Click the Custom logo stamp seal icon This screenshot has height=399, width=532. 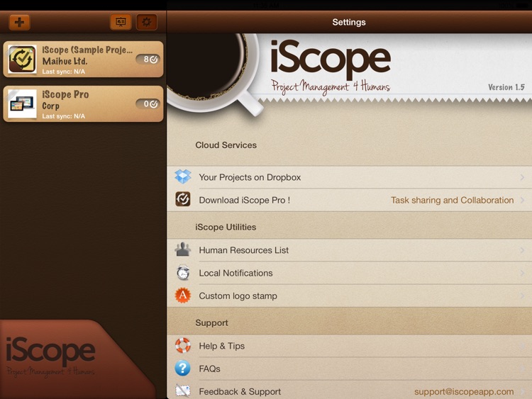pyautogui.click(x=183, y=296)
